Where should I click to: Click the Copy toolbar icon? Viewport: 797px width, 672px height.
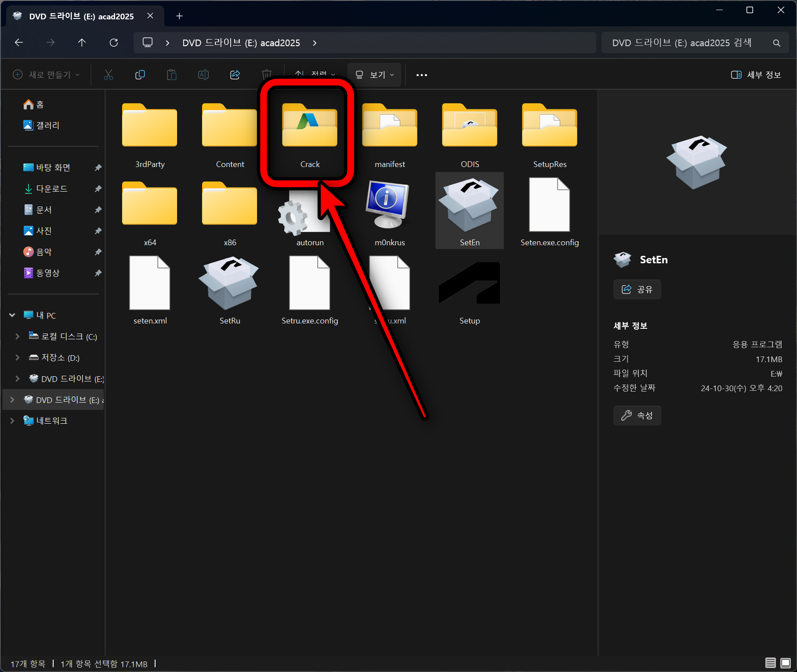[x=140, y=75]
